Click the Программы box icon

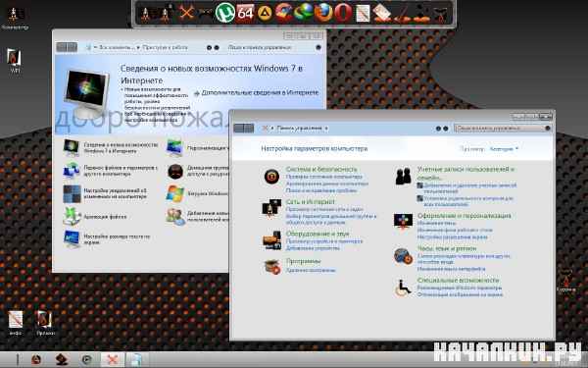272,267
